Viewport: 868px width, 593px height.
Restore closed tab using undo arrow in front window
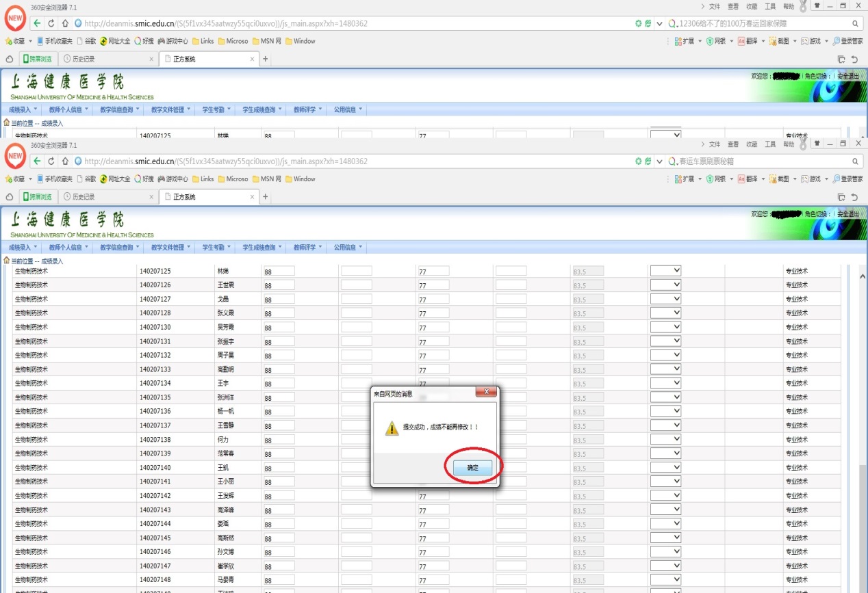coord(854,197)
